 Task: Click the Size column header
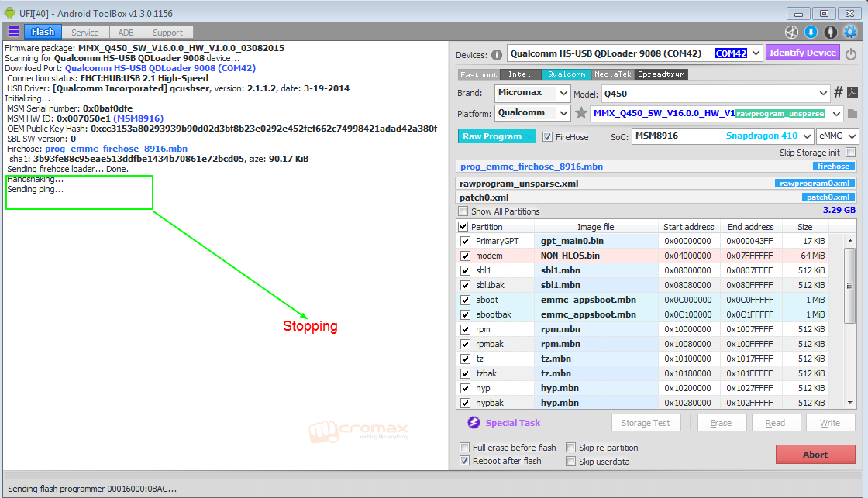tap(805, 227)
